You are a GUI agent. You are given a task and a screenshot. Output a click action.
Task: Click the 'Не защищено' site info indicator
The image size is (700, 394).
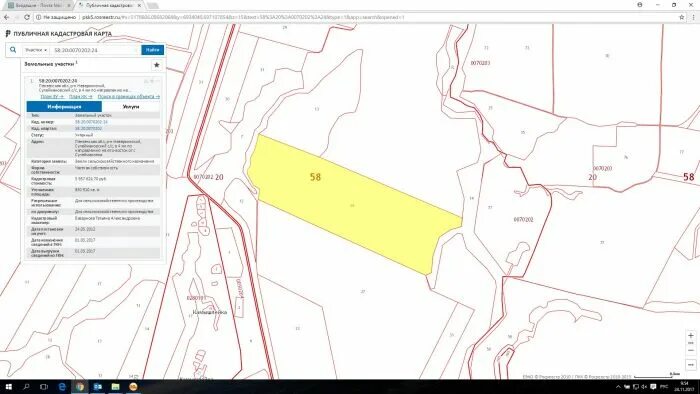pos(56,17)
